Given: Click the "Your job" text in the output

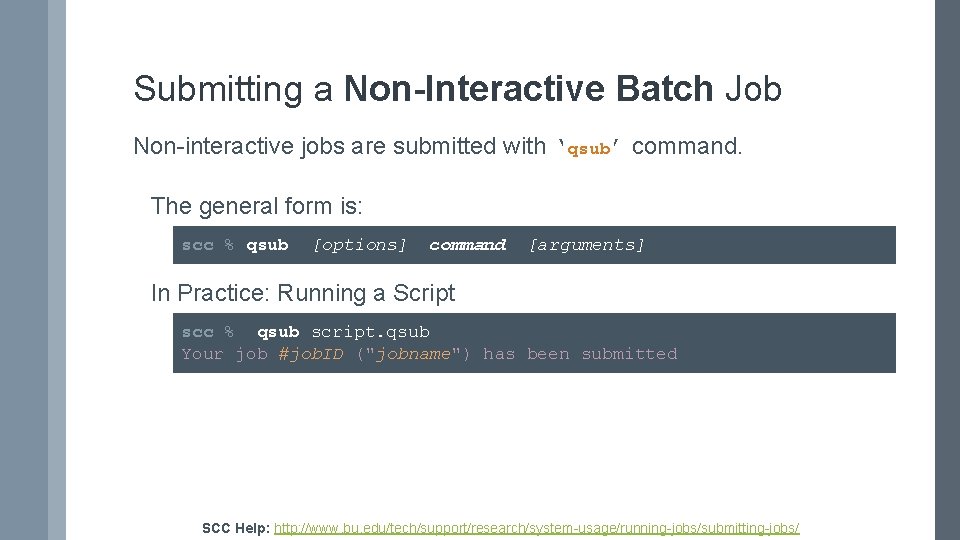Looking at the screenshot, I should click(x=224, y=354).
